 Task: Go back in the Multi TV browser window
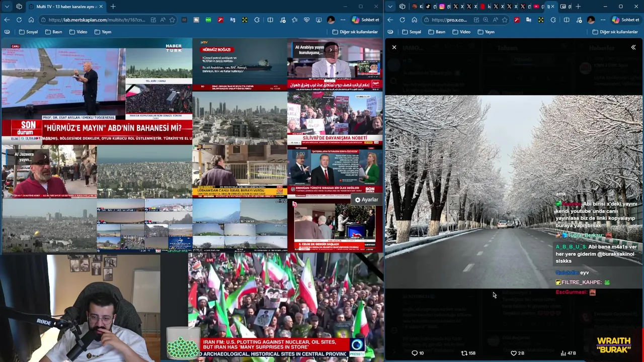coord(7,20)
